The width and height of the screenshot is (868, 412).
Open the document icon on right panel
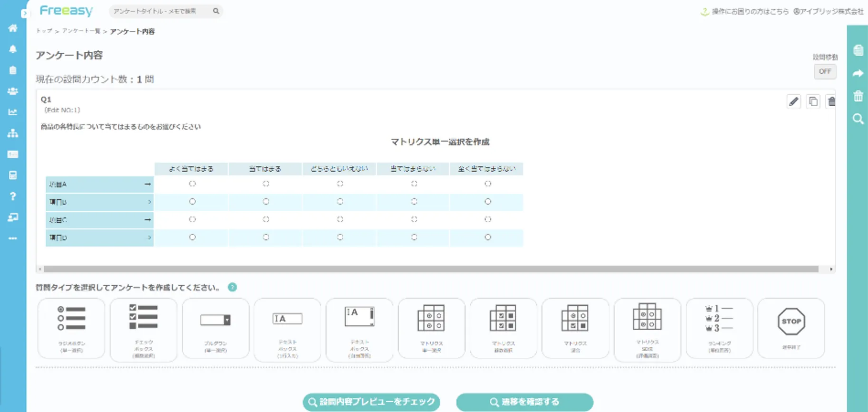pos(858,50)
